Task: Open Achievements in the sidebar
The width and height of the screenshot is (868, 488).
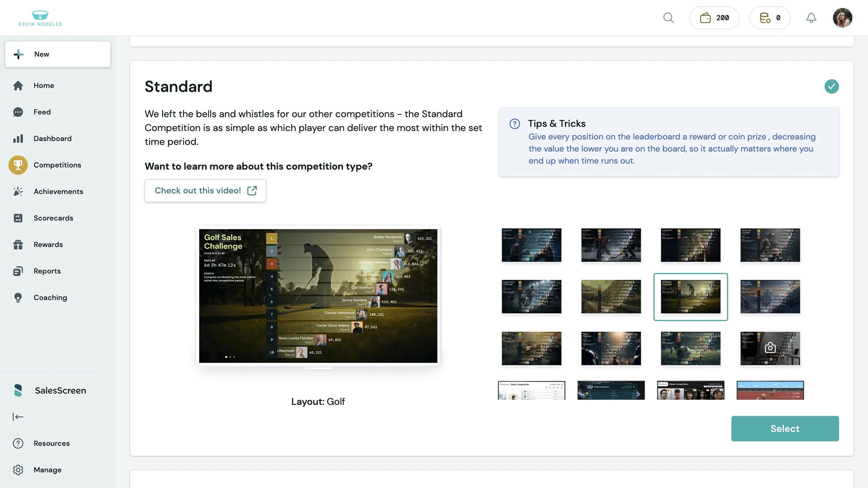Action: (58, 192)
